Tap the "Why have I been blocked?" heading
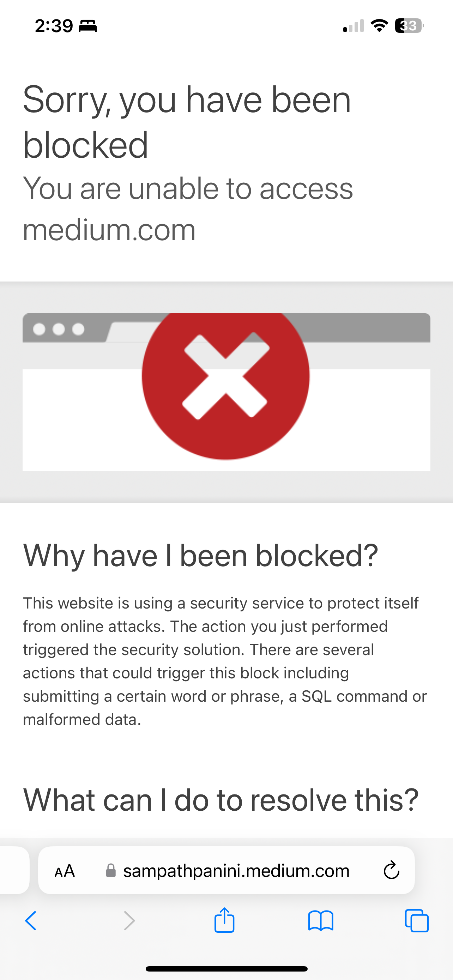This screenshot has height=980, width=453. tap(200, 555)
